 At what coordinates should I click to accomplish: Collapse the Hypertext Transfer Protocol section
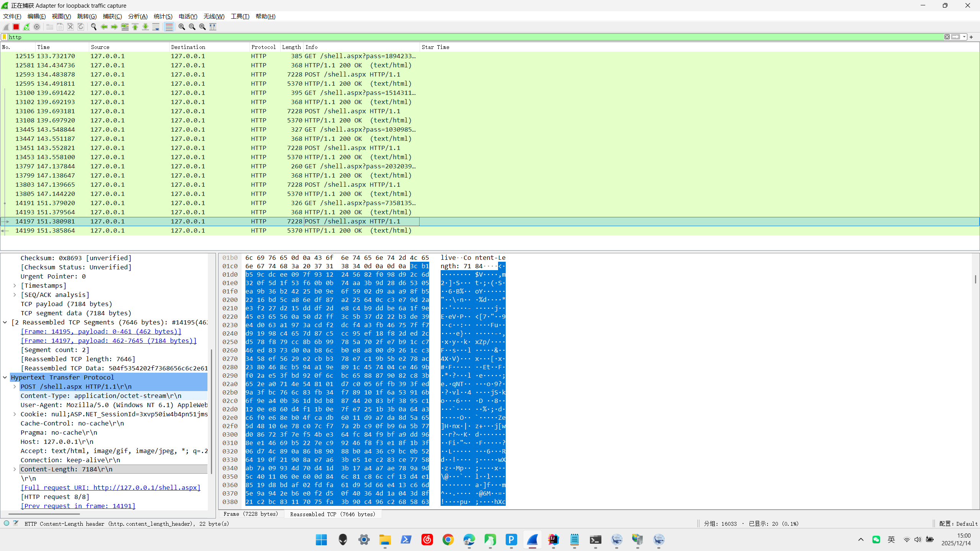(5, 377)
